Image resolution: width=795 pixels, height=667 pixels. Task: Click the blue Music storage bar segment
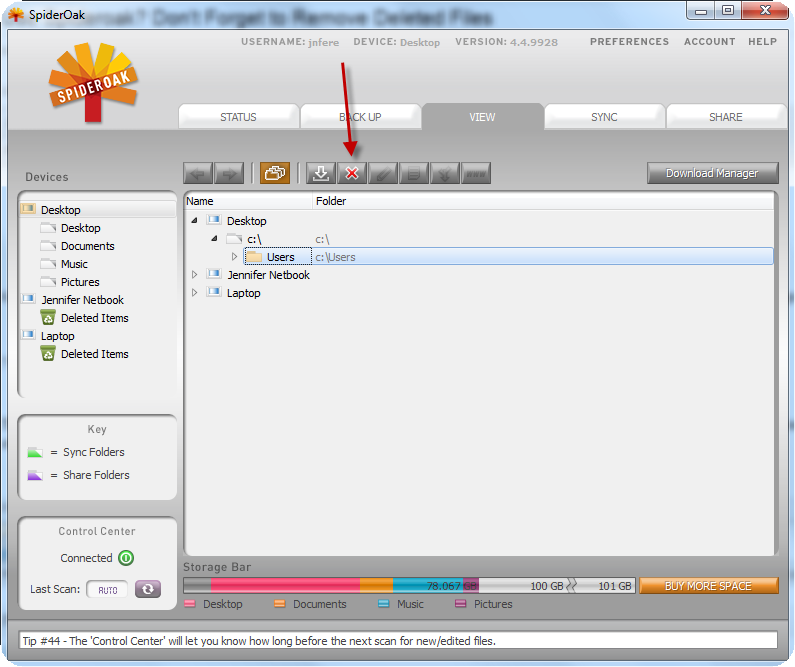[427, 586]
